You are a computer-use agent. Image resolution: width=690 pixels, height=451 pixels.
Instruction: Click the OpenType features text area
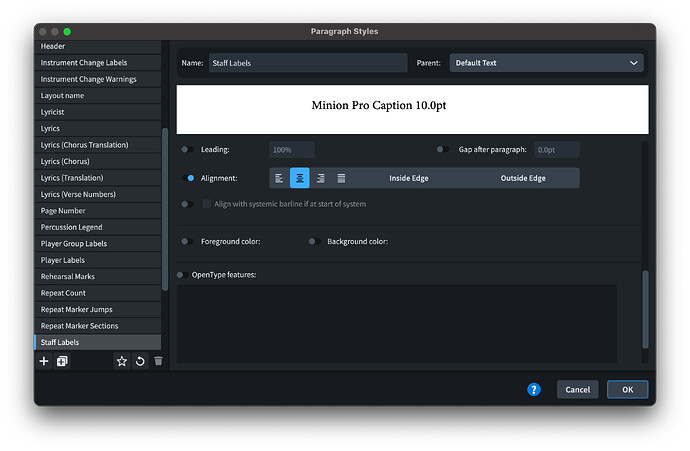click(396, 324)
